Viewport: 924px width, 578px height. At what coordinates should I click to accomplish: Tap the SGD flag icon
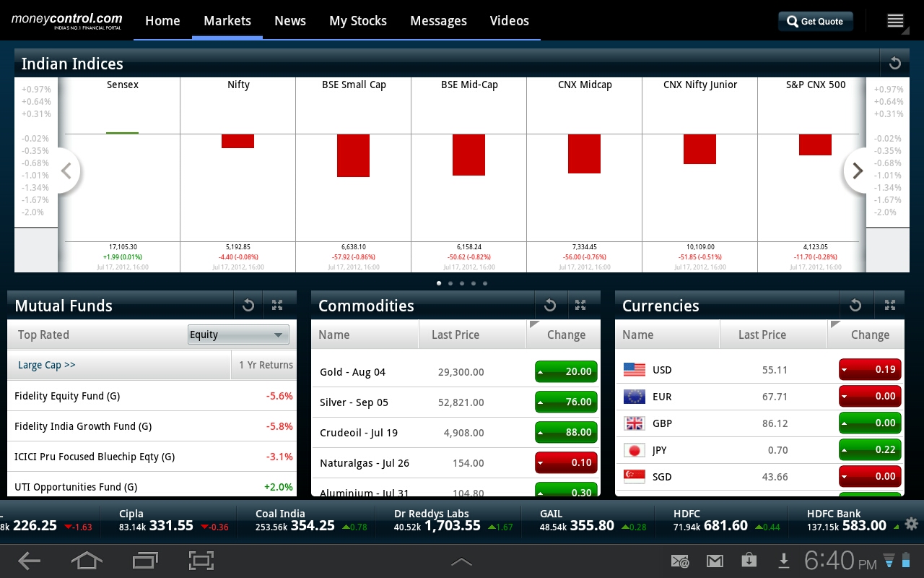pyautogui.click(x=634, y=476)
